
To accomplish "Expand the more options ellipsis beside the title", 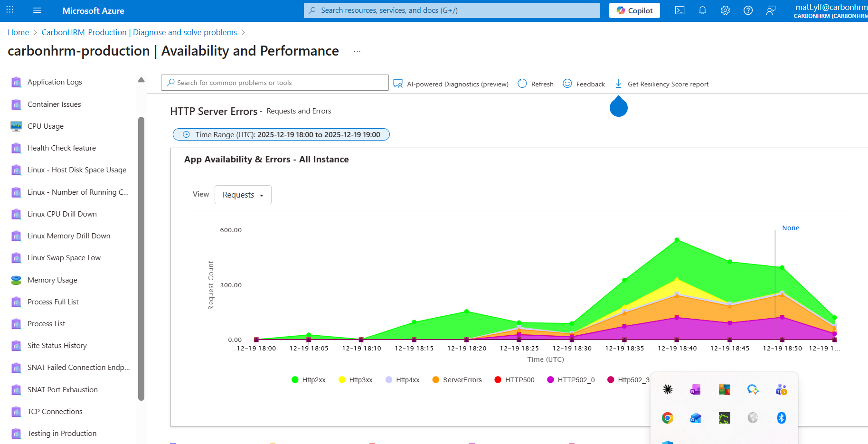I will 357,51.
